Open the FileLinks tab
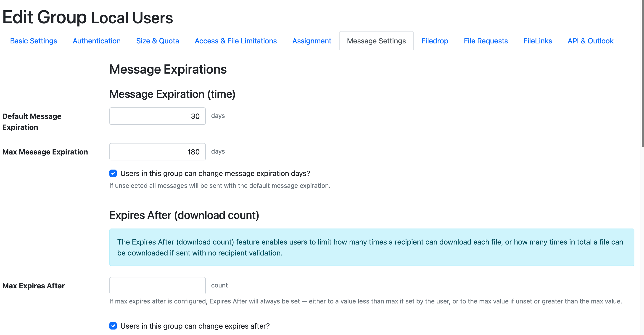Image resolution: width=644 pixels, height=335 pixels. (x=538, y=41)
